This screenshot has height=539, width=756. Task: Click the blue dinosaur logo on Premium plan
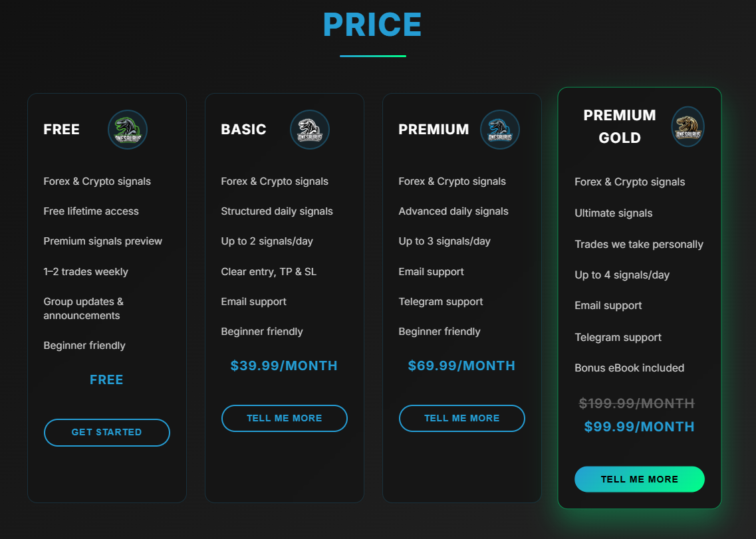pos(499,130)
